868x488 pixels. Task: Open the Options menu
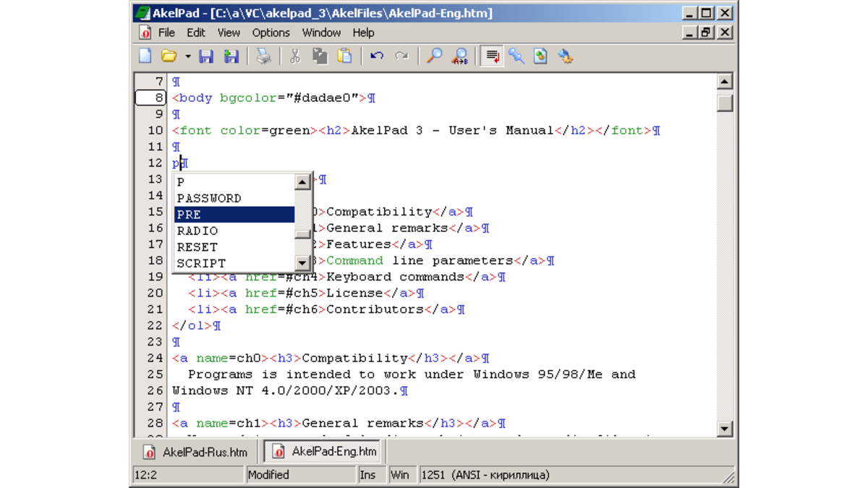click(271, 32)
